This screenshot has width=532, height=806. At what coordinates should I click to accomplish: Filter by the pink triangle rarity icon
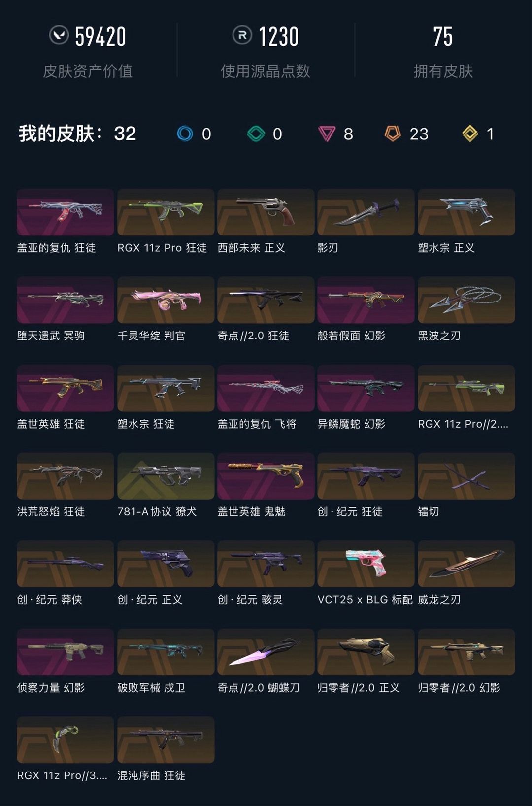[x=327, y=134]
